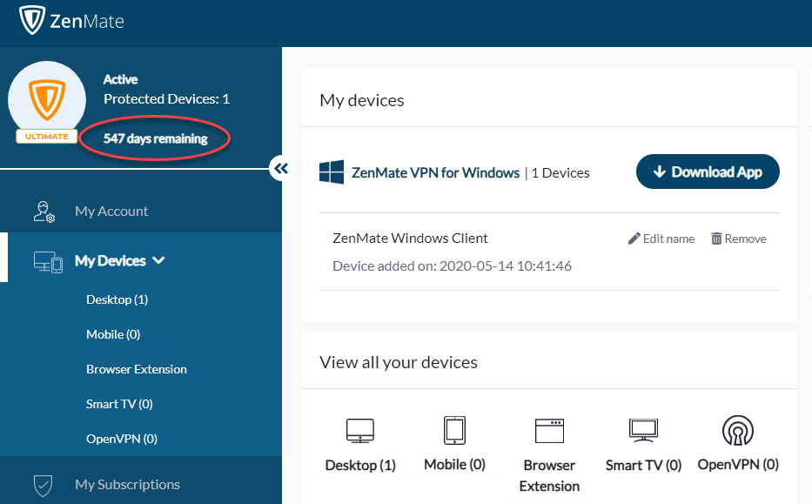This screenshot has height=504, width=812.
Task: Click the My Devices menu label
Action: (x=111, y=260)
